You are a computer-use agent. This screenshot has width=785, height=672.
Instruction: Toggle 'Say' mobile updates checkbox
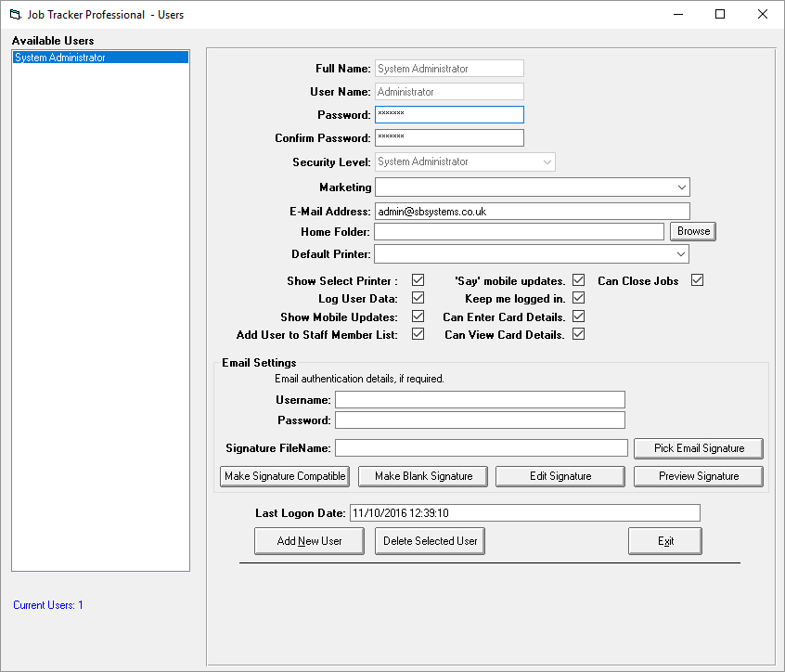click(579, 280)
